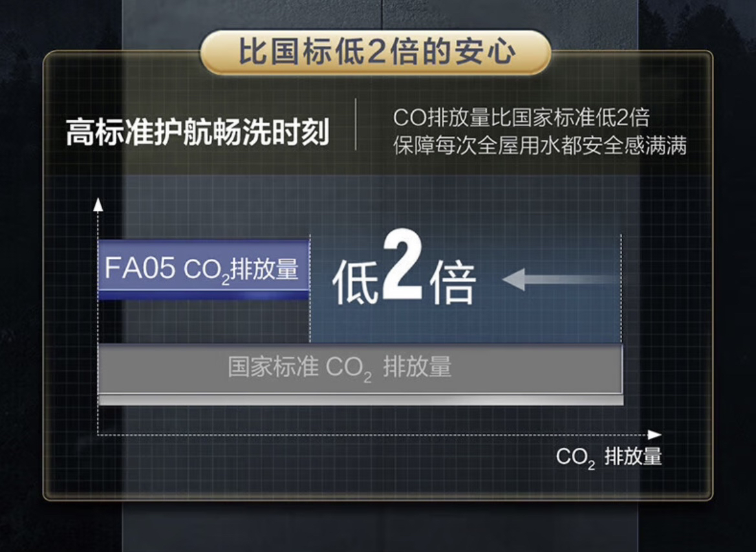Click the left-pointing gray arrow
Screen dimensions: 756x552
point(560,280)
